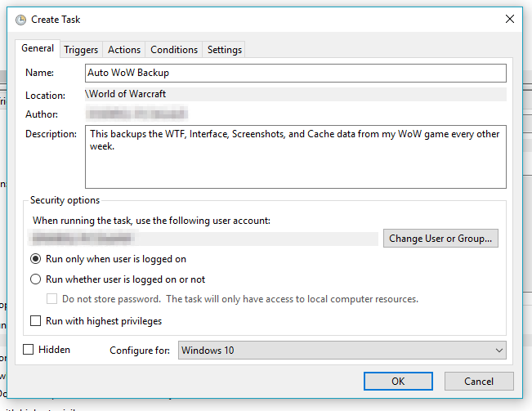Expand the Configure for dropdown

click(x=342, y=351)
